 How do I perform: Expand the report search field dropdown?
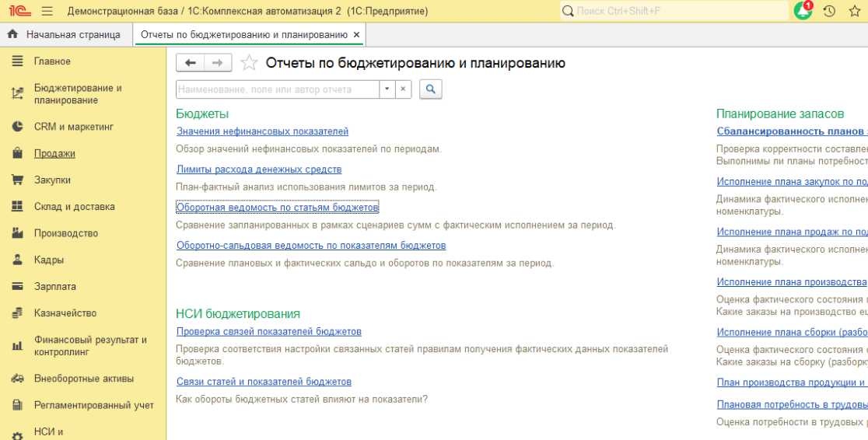click(387, 89)
